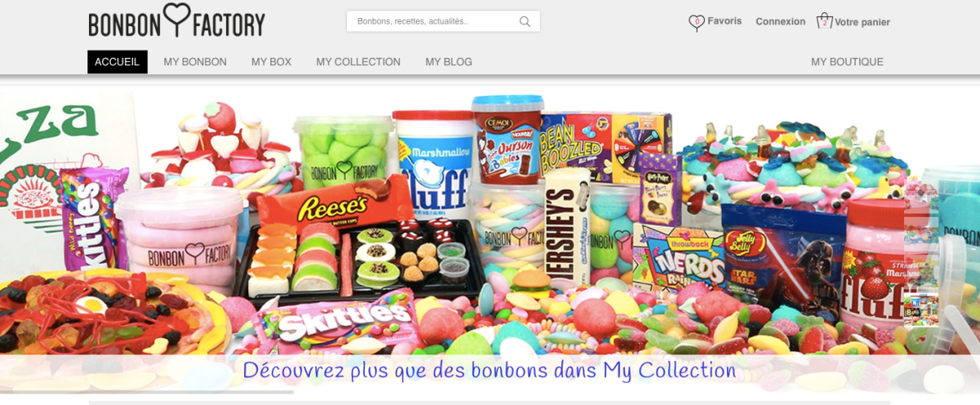Open MY BLOG from the navigation bar

tap(448, 62)
